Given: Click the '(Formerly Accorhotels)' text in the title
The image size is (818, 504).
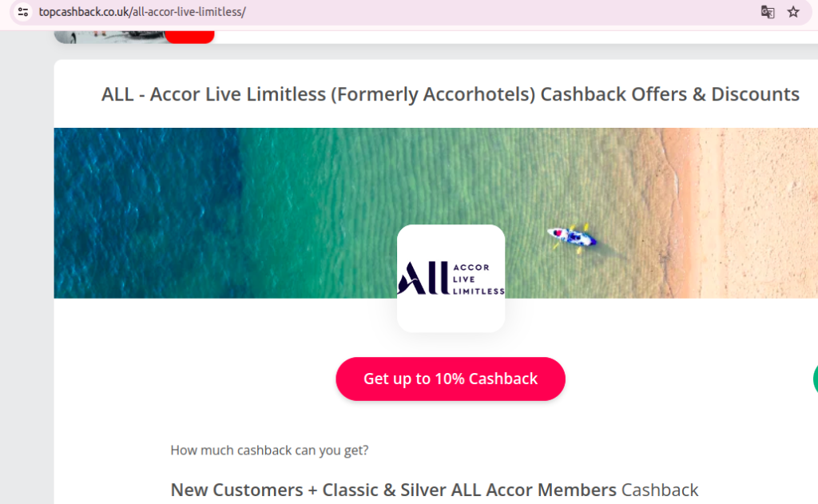Looking at the screenshot, I should (433, 94).
